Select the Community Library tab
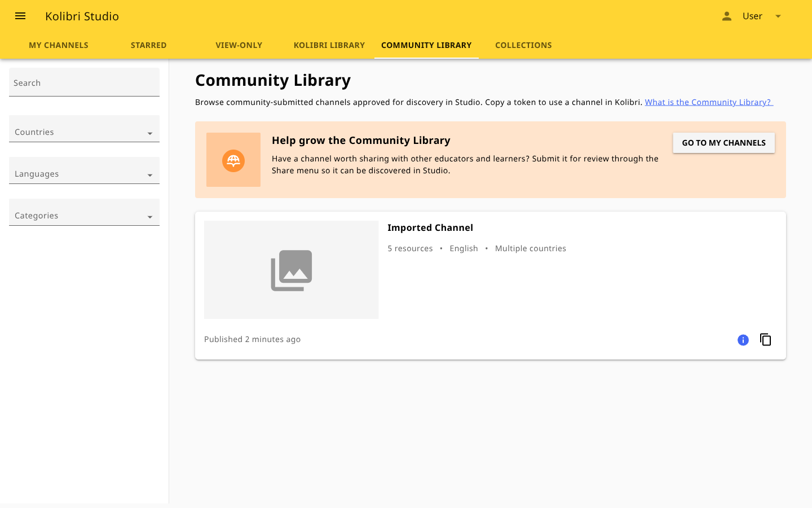 click(426, 45)
